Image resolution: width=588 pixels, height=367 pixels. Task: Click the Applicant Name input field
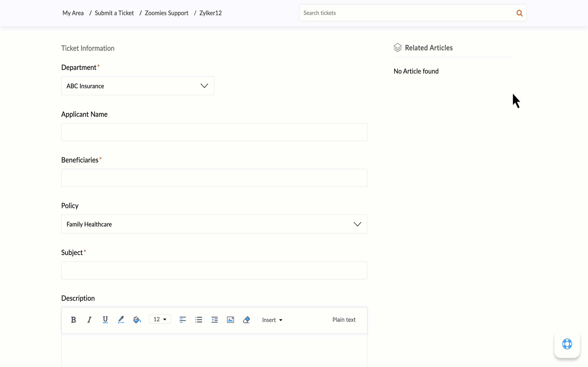coord(214,132)
